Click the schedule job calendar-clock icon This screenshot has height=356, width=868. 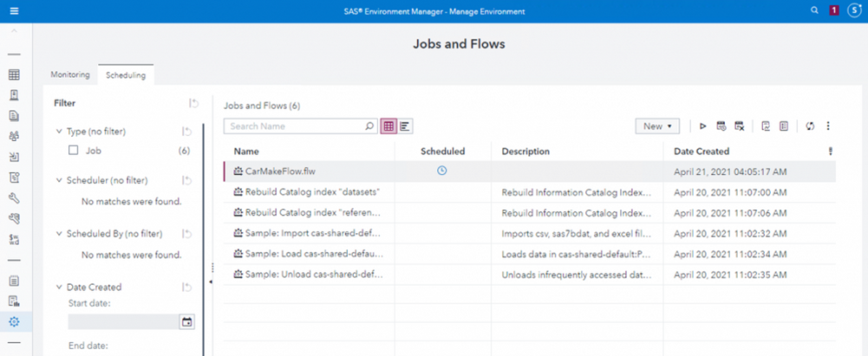click(x=721, y=126)
